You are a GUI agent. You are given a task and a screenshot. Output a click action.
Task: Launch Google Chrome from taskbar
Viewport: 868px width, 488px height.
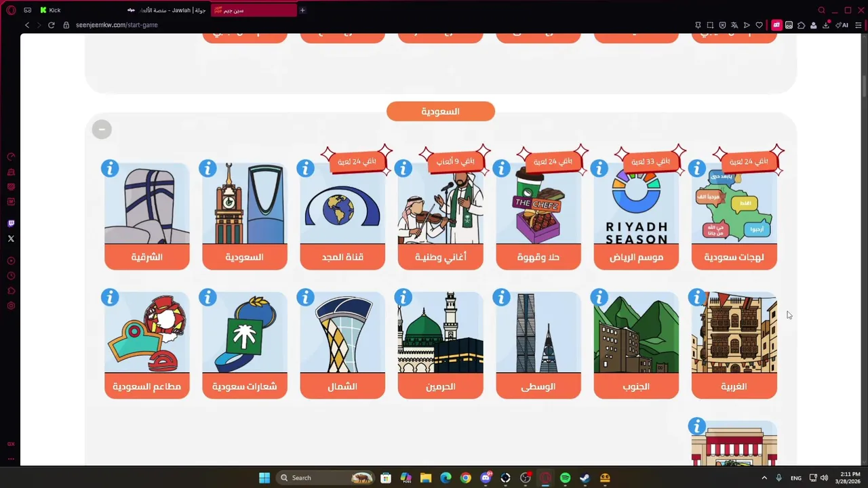pos(465,478)
